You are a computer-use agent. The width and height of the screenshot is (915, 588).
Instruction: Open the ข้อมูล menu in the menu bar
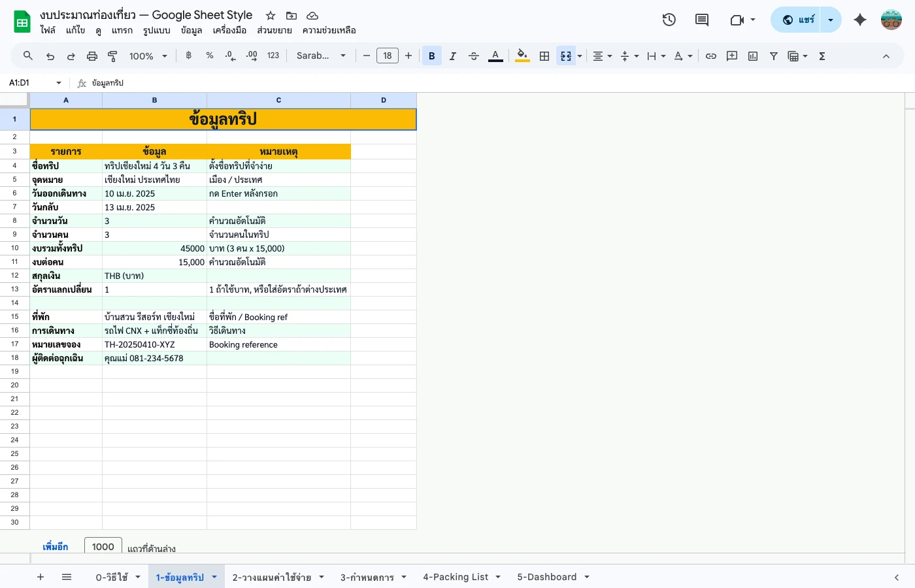191,30
